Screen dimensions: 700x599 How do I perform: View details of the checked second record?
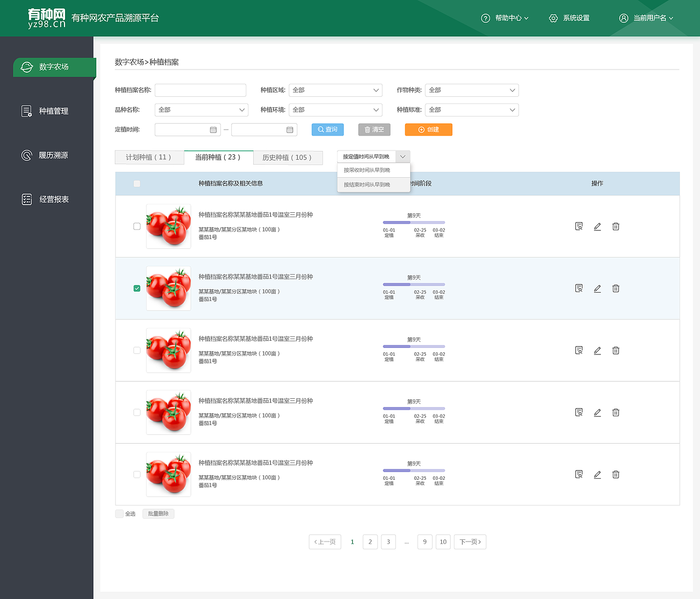pyautogui.click(x=579, y=288)
